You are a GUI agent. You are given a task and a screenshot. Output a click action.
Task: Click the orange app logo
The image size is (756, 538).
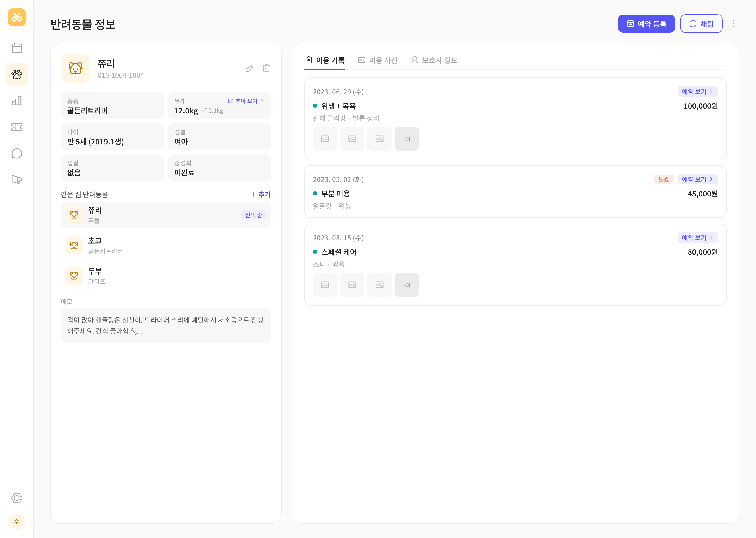[17, 17]
